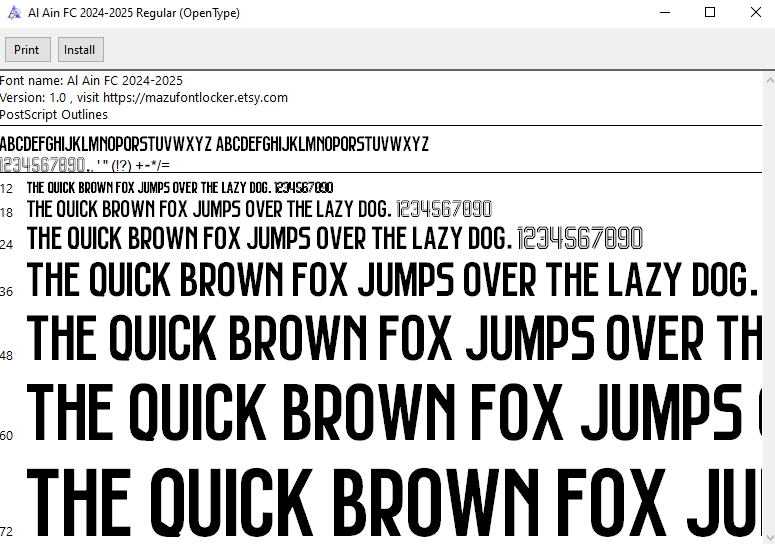Screen dimensions: 775x544
Task: Click the 36 point size label
Action: tap(7, 291)
